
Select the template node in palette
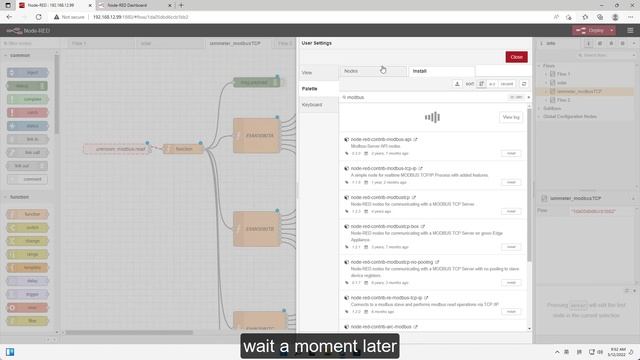27,268
